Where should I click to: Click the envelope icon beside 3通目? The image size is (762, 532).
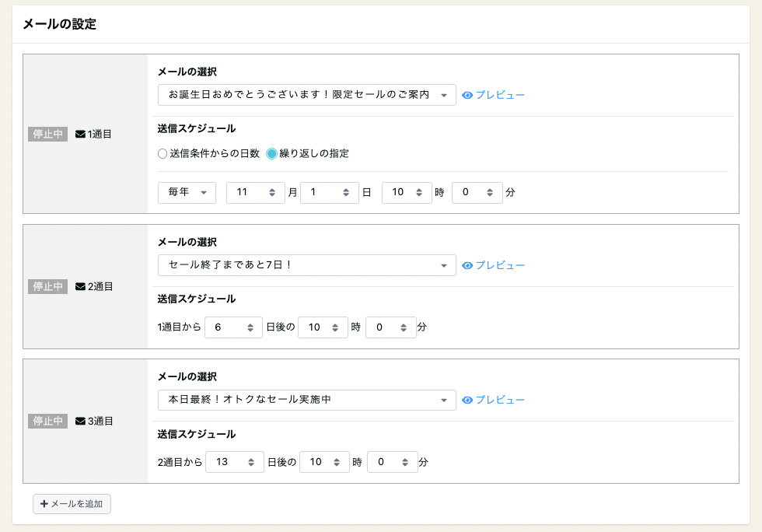80,421
